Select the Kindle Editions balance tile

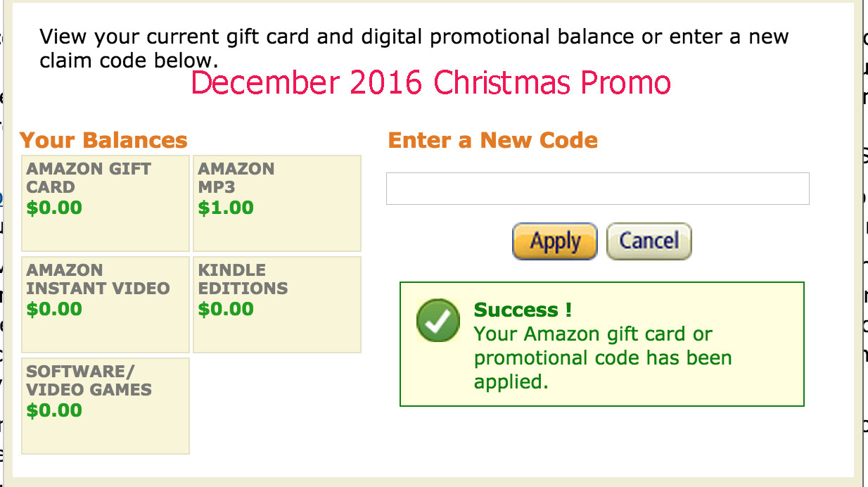(277, 305)
